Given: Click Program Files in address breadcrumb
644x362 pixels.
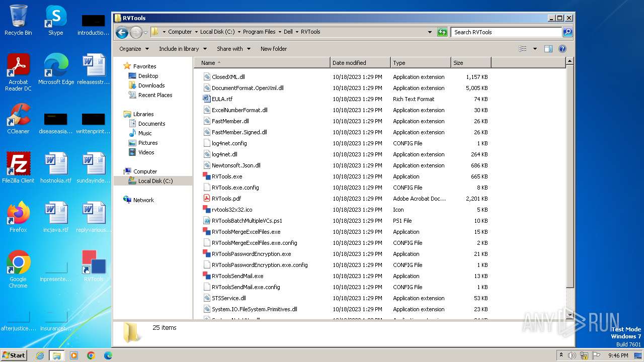Looking at the screenshot, I should [259, 32].
